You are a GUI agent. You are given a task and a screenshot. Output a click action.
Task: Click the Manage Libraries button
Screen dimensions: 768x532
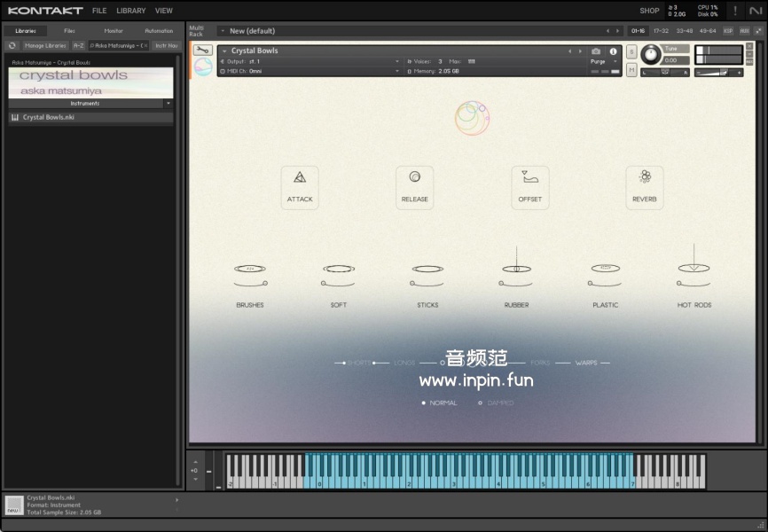coord(45,45)
